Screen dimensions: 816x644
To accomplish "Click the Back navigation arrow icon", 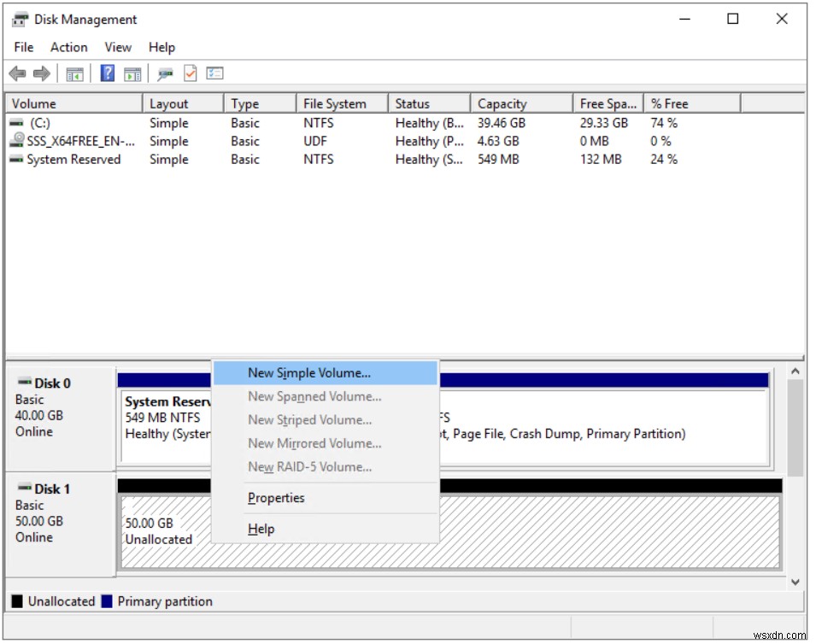I will click(x=17, y=73).
